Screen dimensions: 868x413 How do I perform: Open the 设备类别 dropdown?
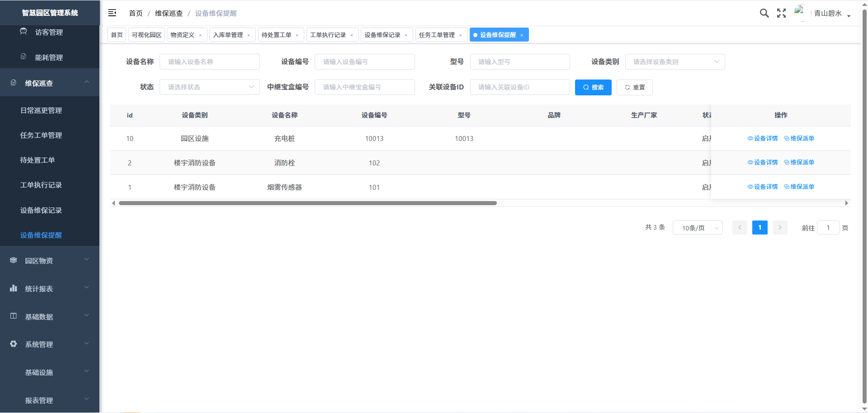tap(675, 62)
